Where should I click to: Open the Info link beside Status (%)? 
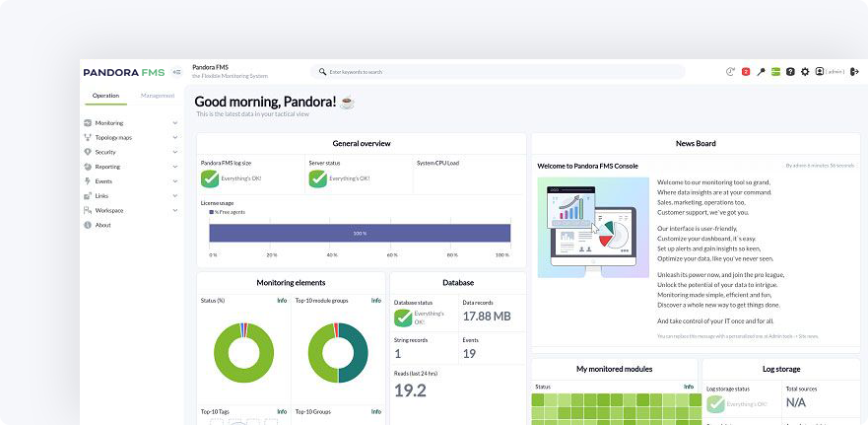(282, 301)
